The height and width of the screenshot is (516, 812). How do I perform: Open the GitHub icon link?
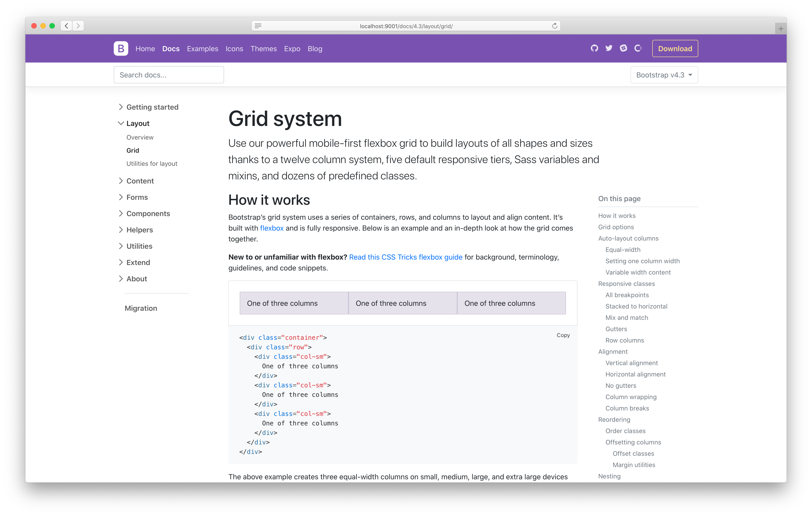coord(594,48)
